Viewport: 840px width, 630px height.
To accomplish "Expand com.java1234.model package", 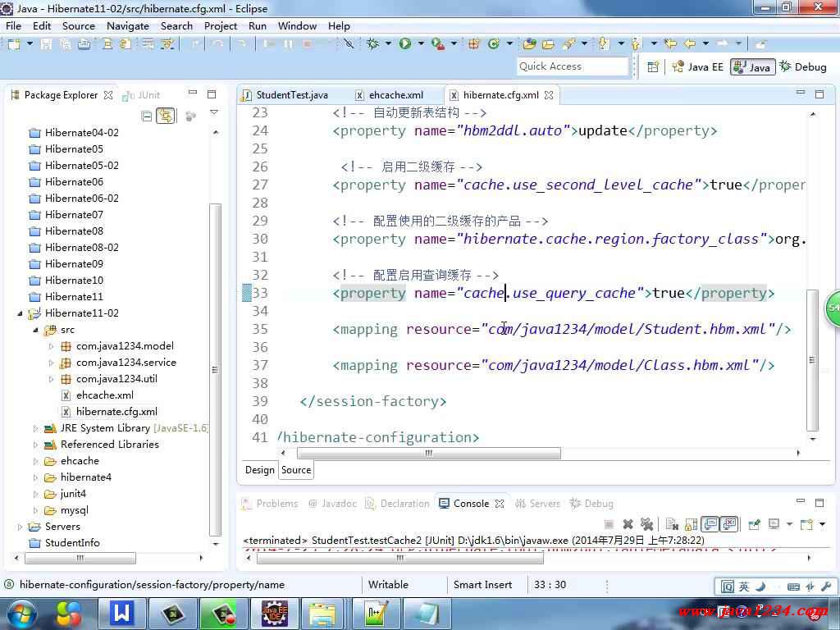I will click(x=51, y=347).
